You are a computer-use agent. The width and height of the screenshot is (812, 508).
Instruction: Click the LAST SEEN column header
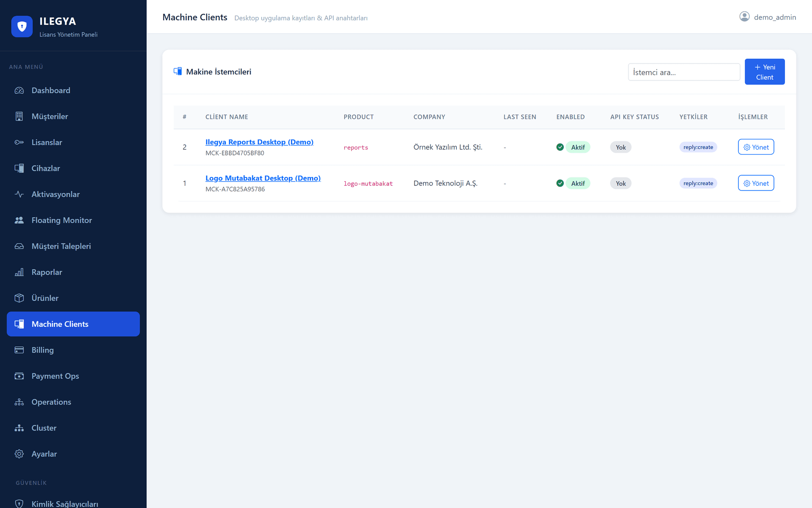tap(520, 117)
